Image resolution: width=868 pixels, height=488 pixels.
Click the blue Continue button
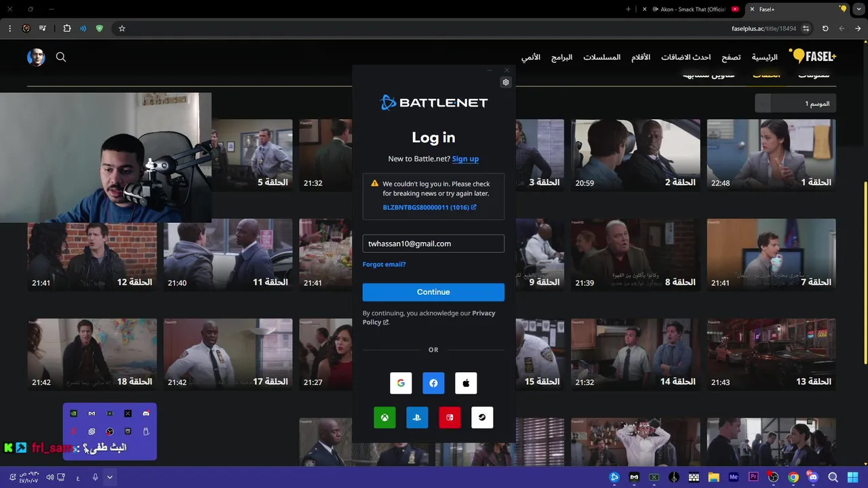coord(433,292)
